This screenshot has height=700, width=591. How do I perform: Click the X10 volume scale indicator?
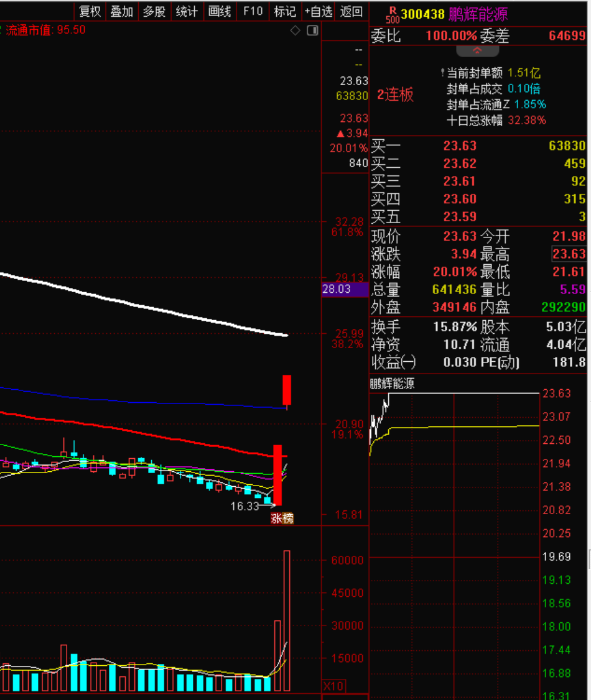(333, 686)
